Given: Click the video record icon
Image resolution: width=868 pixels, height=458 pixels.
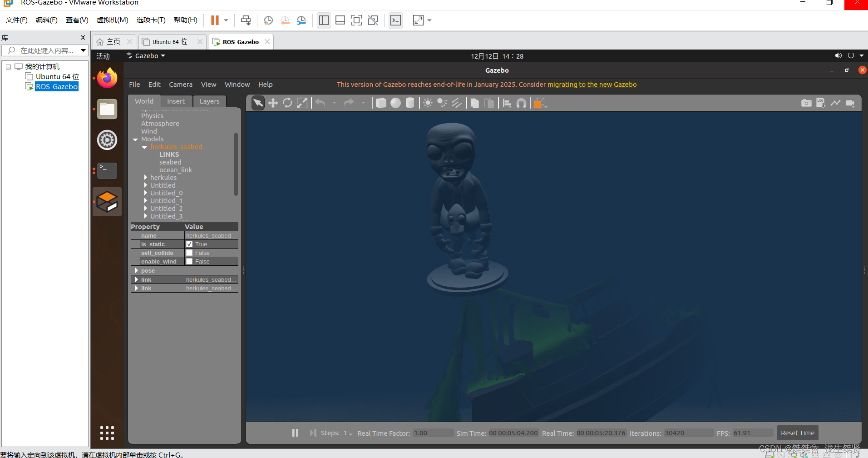Looking at the screenshot, I should tap(850, 103).
